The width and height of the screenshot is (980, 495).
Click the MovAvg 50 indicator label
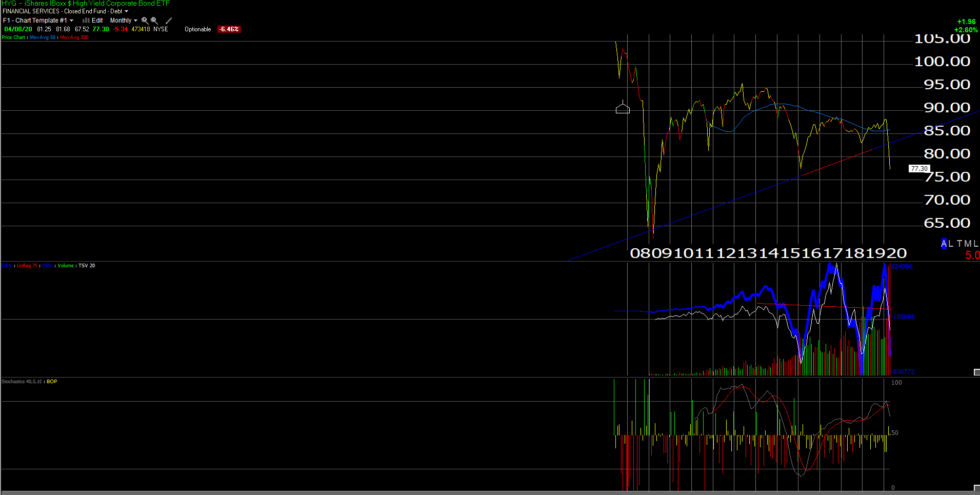coord(43,37)
